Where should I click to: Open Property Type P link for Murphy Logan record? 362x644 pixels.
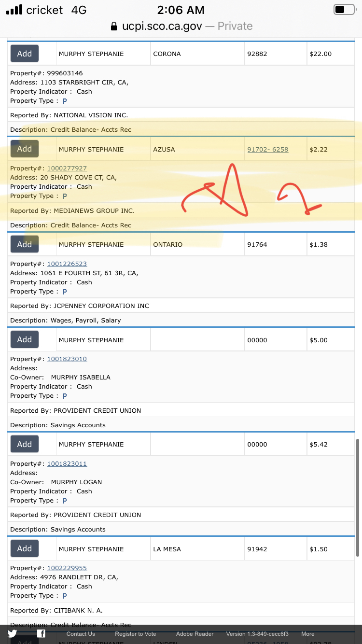tap(65, 501)
